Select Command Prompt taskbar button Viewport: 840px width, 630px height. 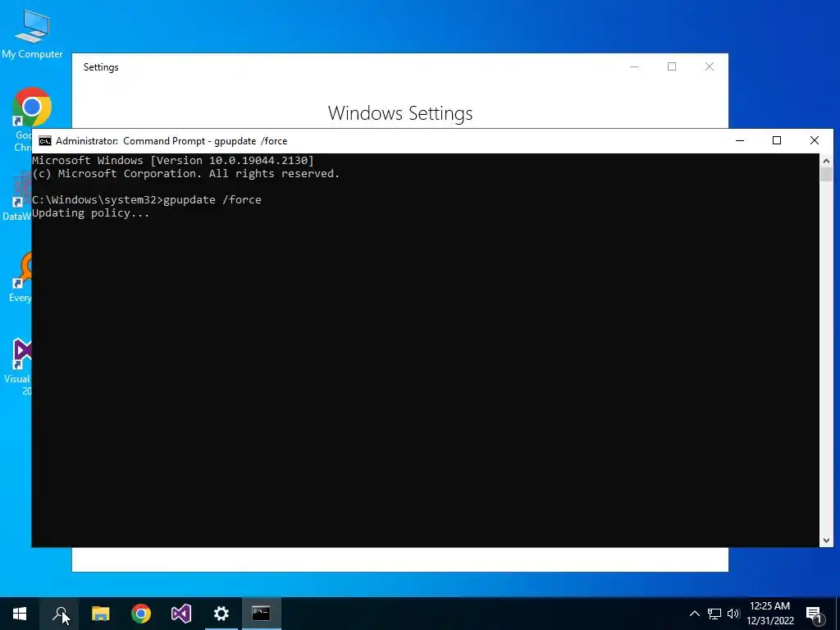click(x=262, y=614)
